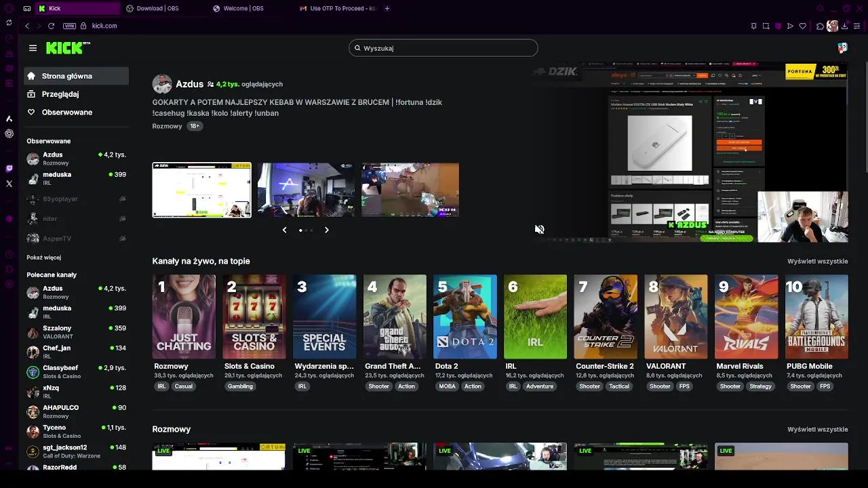The height and width of the screenshot is (488, 868).
Task: Open the browser downloads panel
Action: [845, 26]
